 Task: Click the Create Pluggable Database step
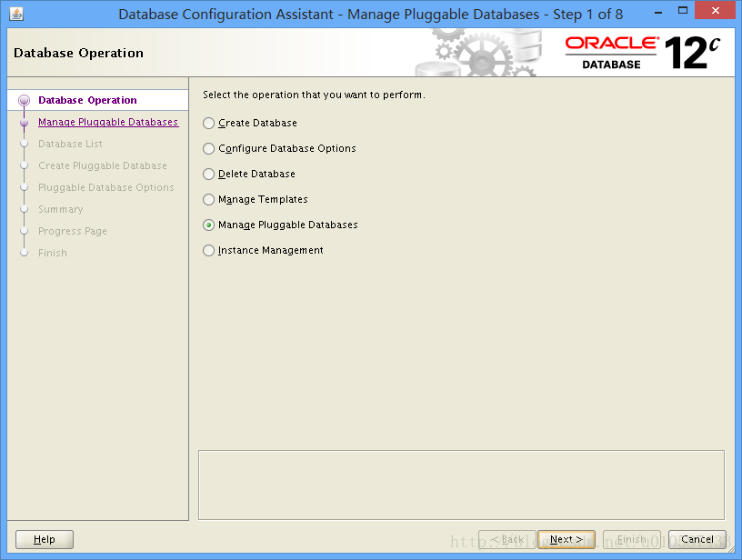pyautogui.click(x=103, y=165)
